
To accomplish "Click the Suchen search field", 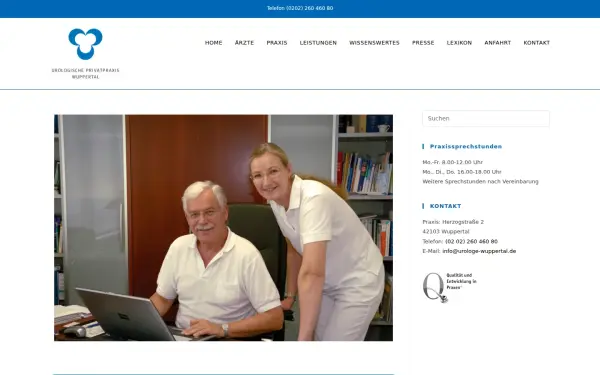I will pos(486,119).
